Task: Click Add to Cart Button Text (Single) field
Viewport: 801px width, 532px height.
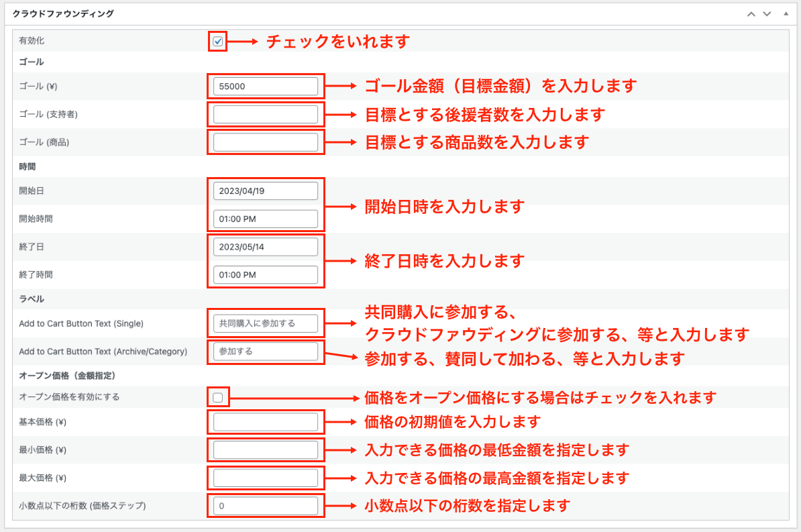Action: click(x=265, y=323)
